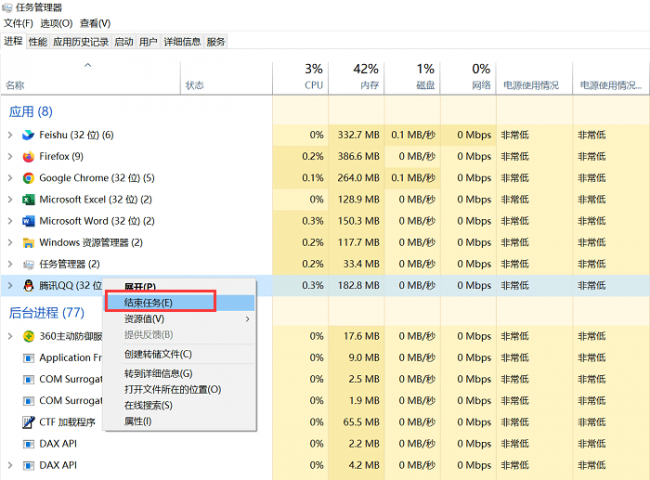Viewport: 650px width, 480px height.
Task: Expand the Google Chrome process group
Action: pos(10,178)
